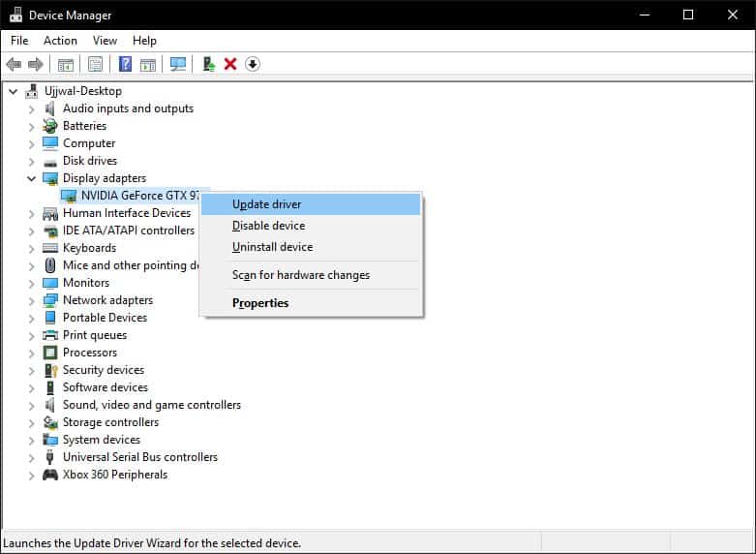Maximize the Device Manager window
This screenshot has width=756, height=554.
688,15
